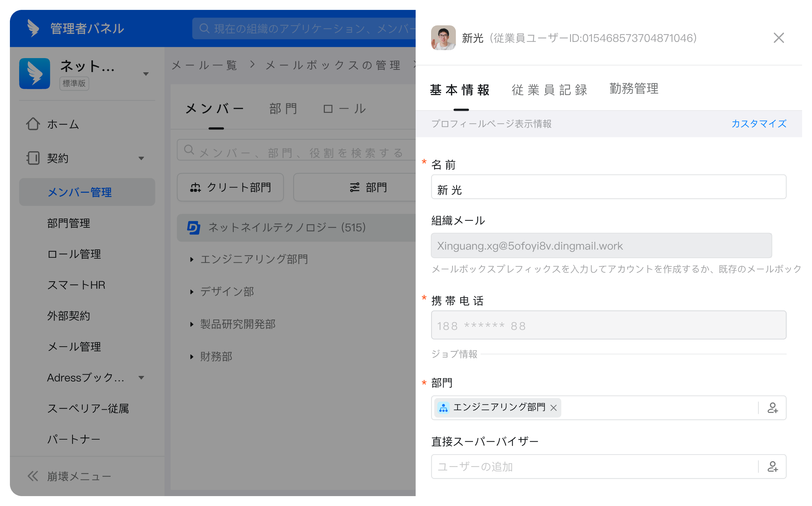Open スマートHR in the sidebar

76,286
